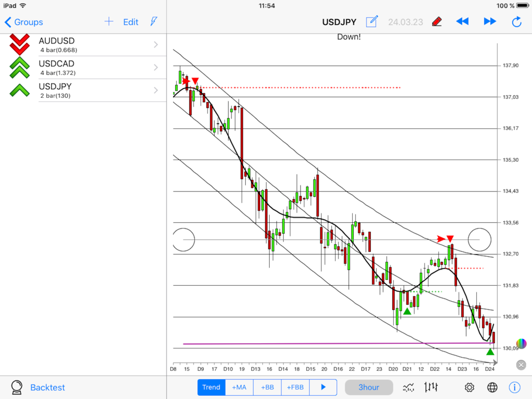Screen dimensions: 532x399
Task: Open the indicator line chart icon
Action: coord(409,387)
